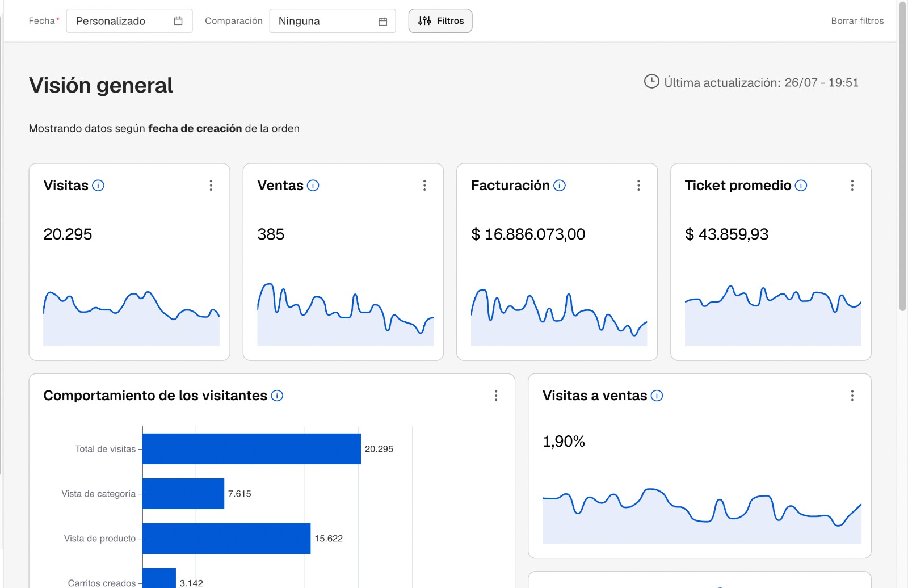
Task: Click the 7.615 bar value label
Action: coord(239,494)
